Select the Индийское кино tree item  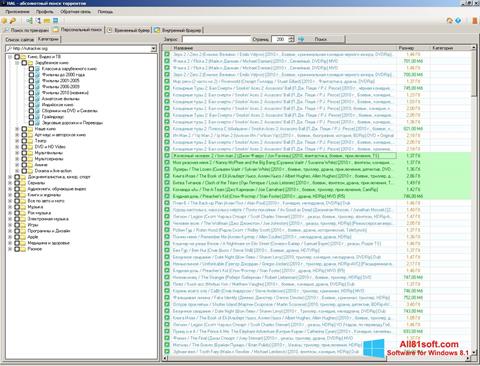57,105
